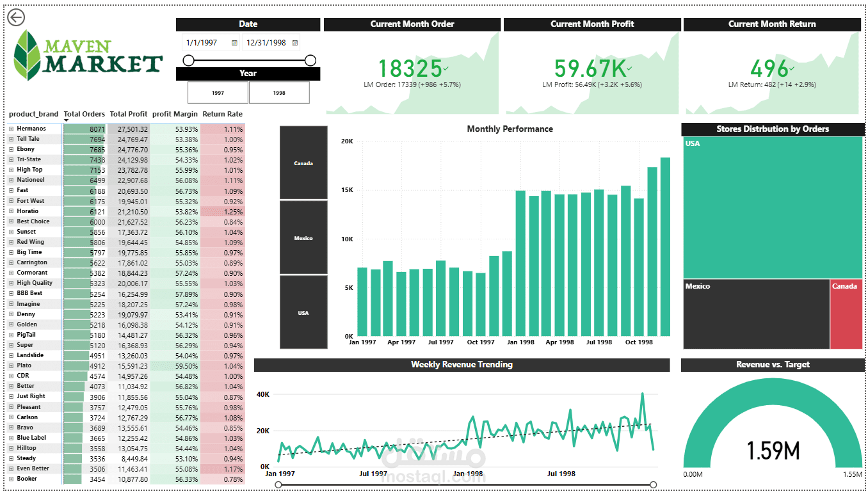
Task: Select the Canada country slicer
Action: [x=303, y=163]
